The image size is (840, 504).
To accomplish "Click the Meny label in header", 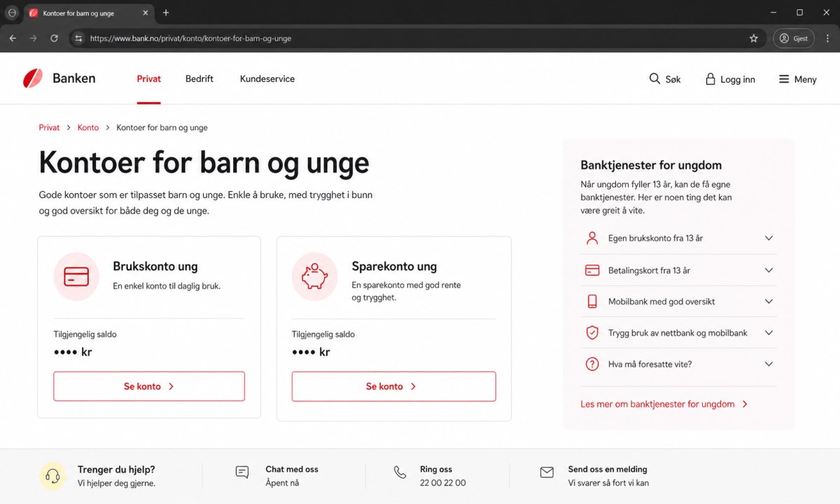I will click(805, 80).
